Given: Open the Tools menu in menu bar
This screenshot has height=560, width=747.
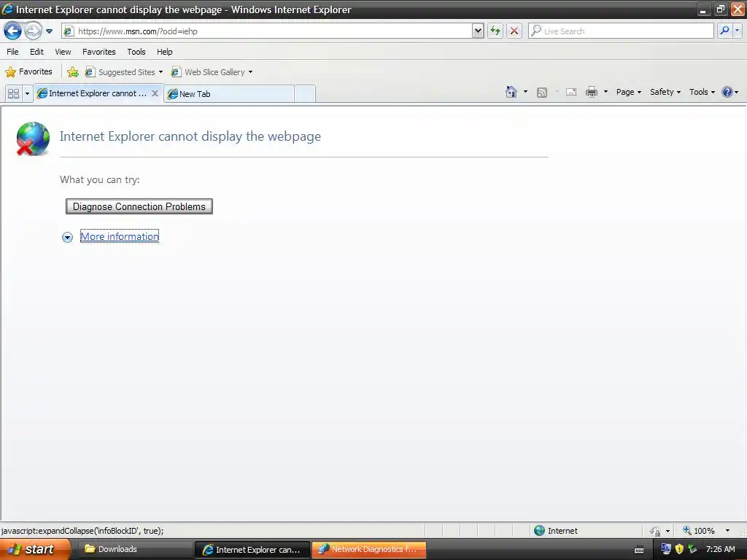Looking at the screenshot, I should coord(136,52).
